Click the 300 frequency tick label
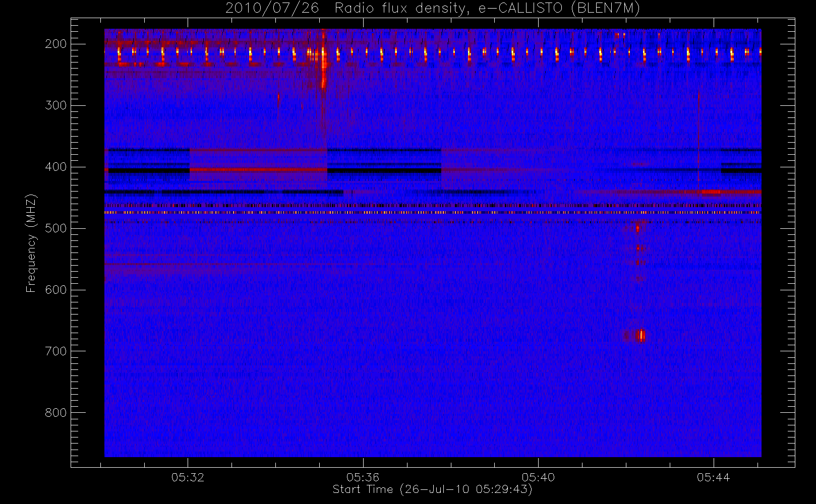This screenshot has width=816, height=504. coord(55,105)
